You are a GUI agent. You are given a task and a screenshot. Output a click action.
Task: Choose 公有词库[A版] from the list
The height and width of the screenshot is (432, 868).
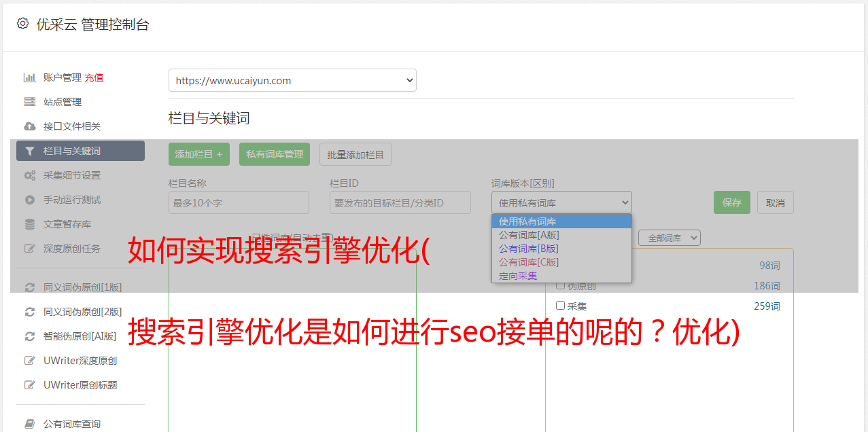tap(561, 235)
